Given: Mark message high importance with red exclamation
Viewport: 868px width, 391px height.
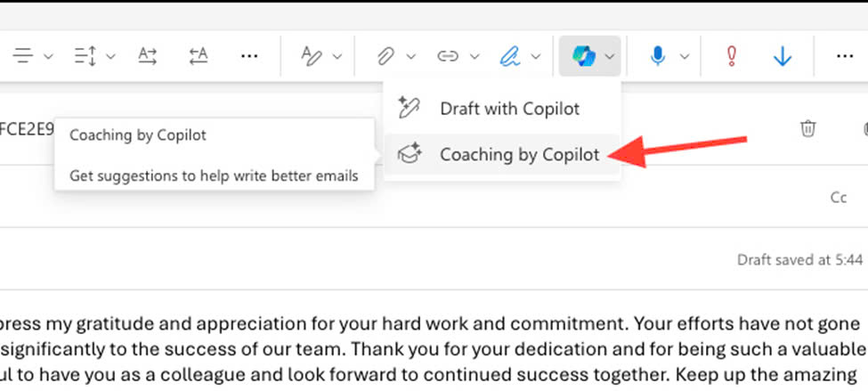Looking at the screenshot, I should (731, 56).
